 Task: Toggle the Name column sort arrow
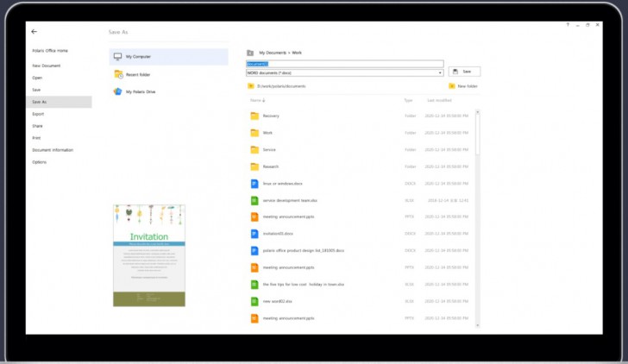264,101
